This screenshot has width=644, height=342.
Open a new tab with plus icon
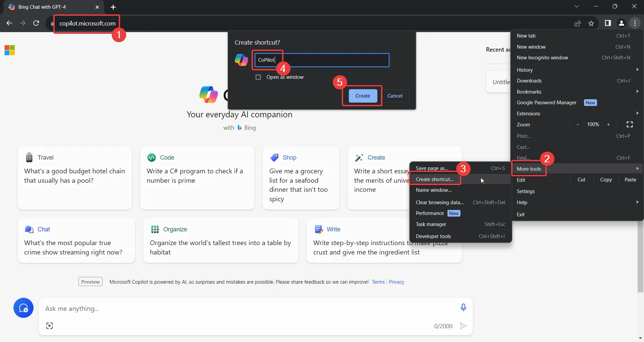[x=113, y=7]
